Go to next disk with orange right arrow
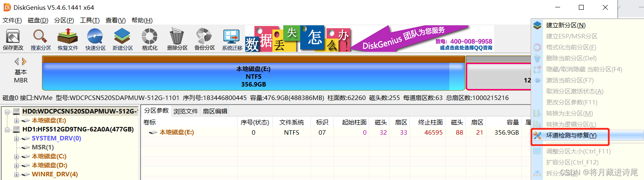This screenshot has width=644, height=180. click(x=24, y=62)
